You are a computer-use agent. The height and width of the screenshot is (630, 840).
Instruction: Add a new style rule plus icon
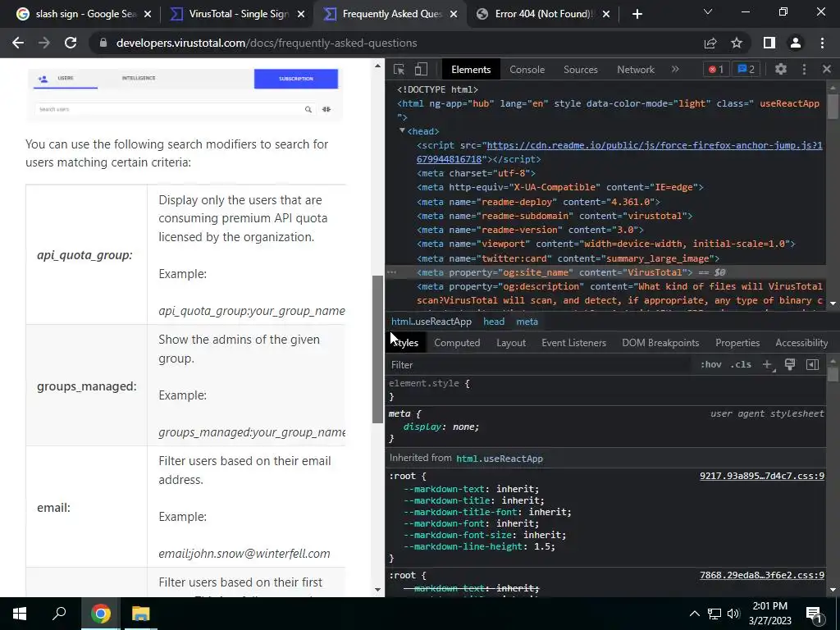point(768,365)
